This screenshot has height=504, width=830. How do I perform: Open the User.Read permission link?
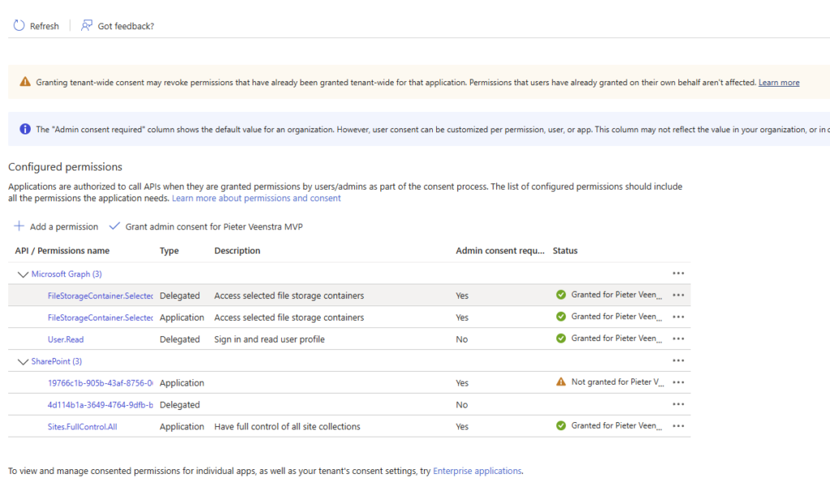pyautogui.click(x=66, y=340)
